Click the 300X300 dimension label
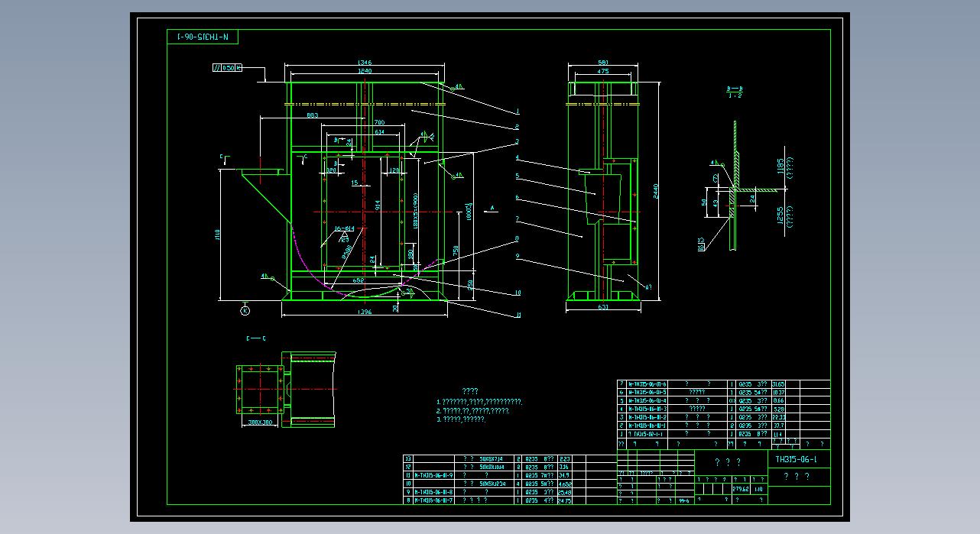The height and width of the screenshot is (534, 980). (x=260, y=422)
